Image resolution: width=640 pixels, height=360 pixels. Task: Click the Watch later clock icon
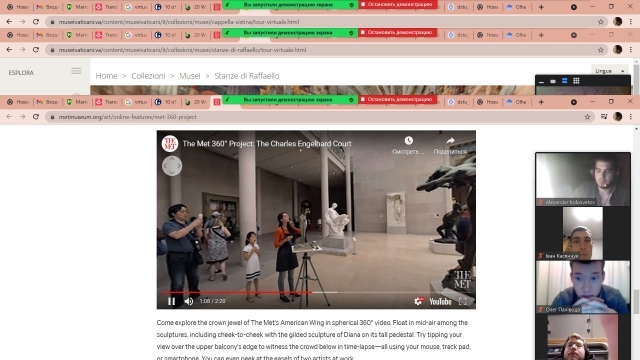408,141
